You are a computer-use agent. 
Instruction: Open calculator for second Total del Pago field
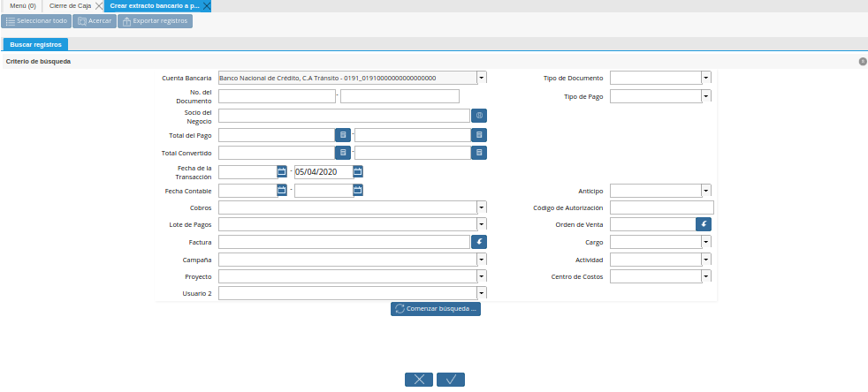[479, 135]
